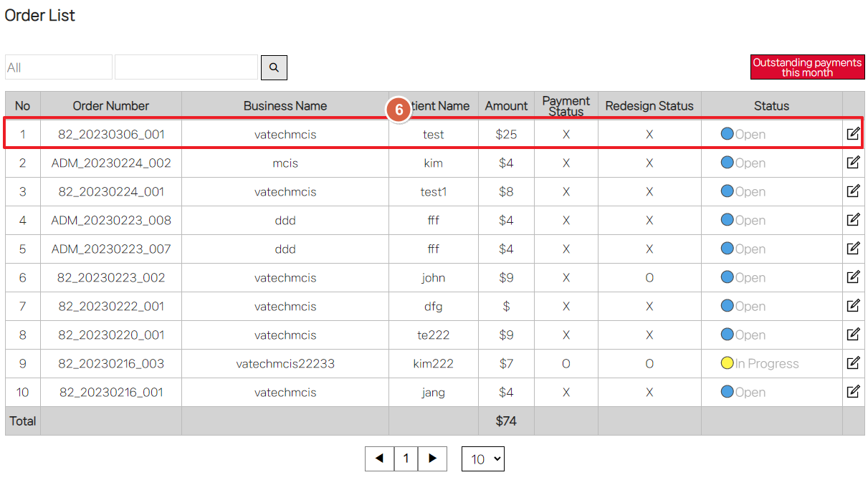Click the search keyword text field
The width and height of the screenshot is (868, 480).
186,67
